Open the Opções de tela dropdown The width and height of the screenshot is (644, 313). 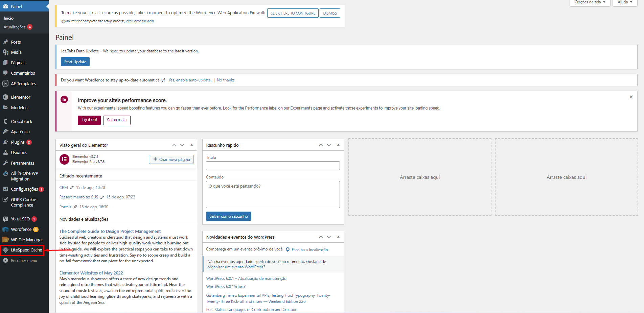pos(590,2)
